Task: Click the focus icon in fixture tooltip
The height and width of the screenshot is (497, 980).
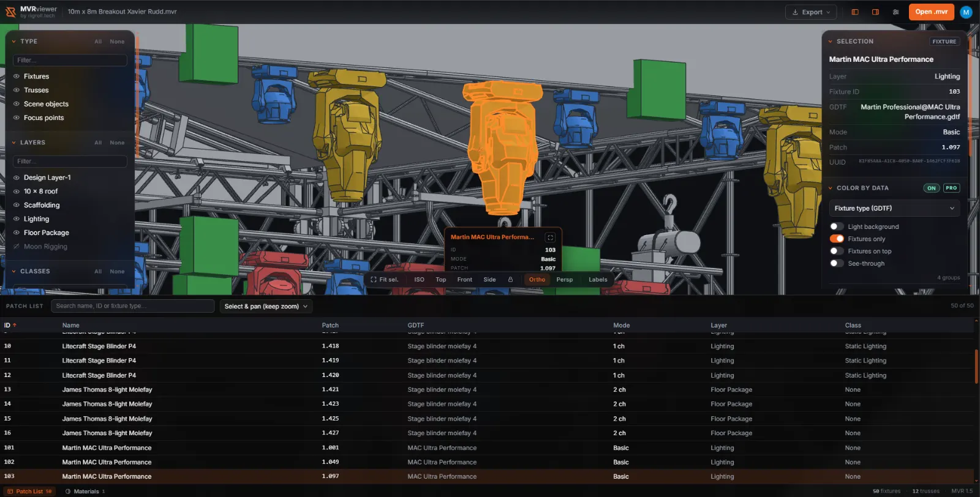Action: (550, 237)
